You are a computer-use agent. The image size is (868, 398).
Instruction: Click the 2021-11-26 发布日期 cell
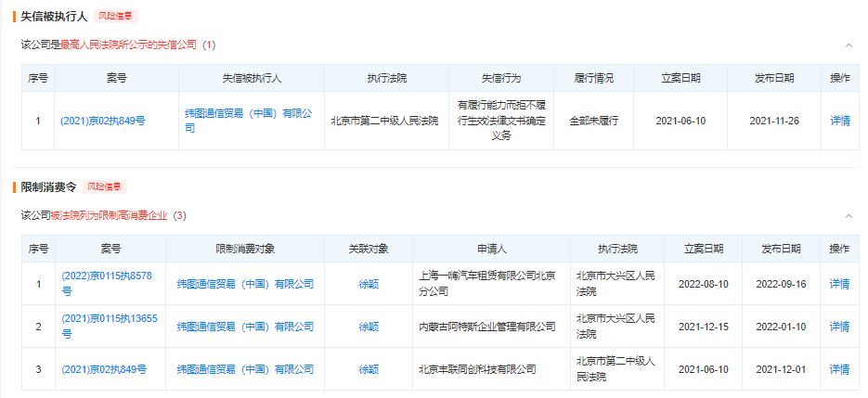pyautogui.click(x=774, y=121)
